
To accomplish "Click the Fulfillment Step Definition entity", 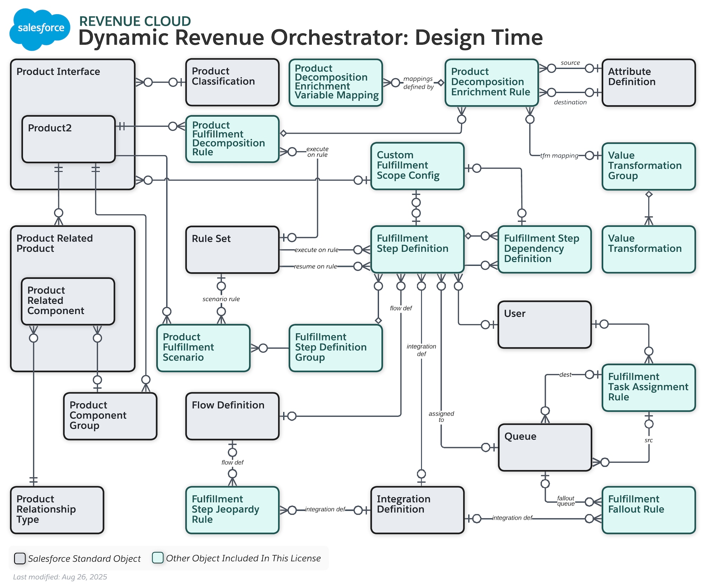I will 418,250.
